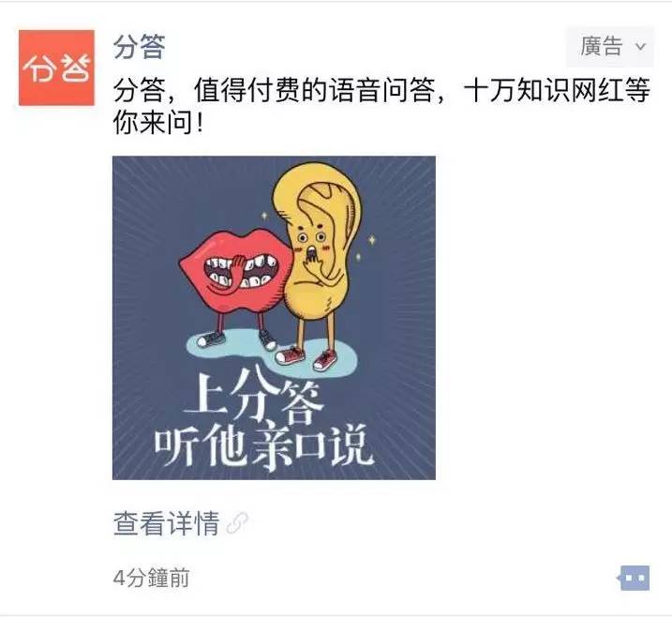
Task: Open the two-dot comment menu icon
Action: (635, 578)
